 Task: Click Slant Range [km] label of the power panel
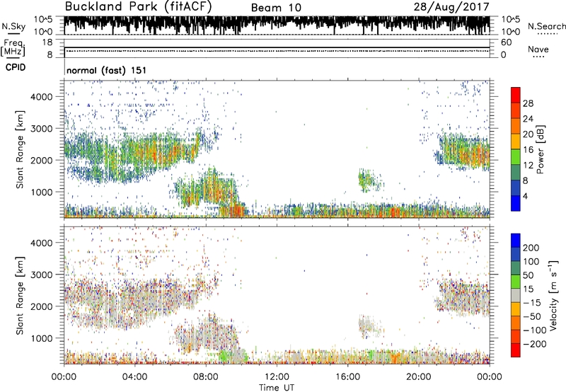click(20, 149)
